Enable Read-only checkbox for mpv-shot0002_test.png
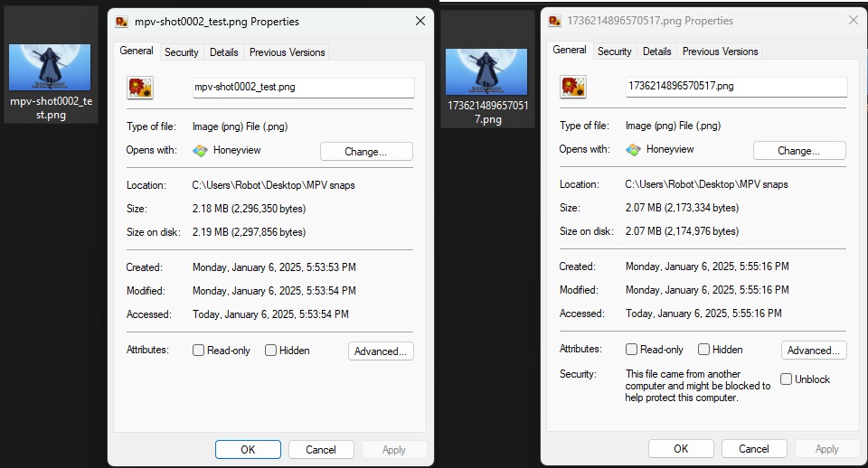 (x=198, y=351)
